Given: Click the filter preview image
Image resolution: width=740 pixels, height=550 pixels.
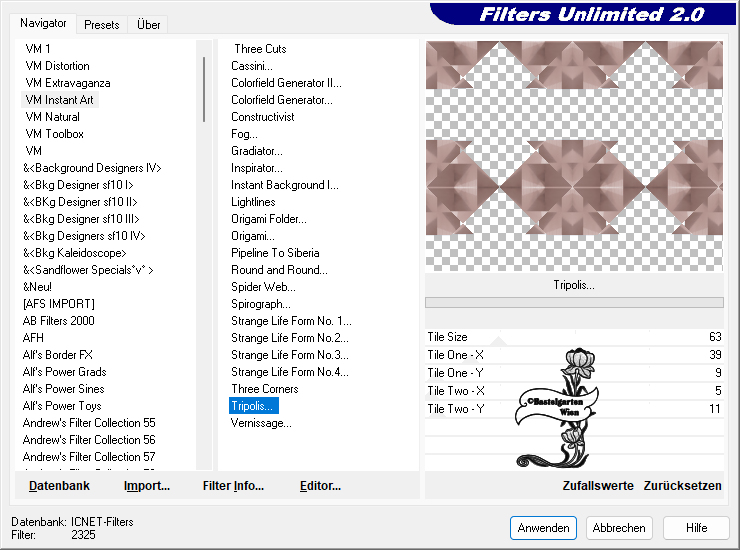Looking at the screenshot, I should tap(574, 156).
